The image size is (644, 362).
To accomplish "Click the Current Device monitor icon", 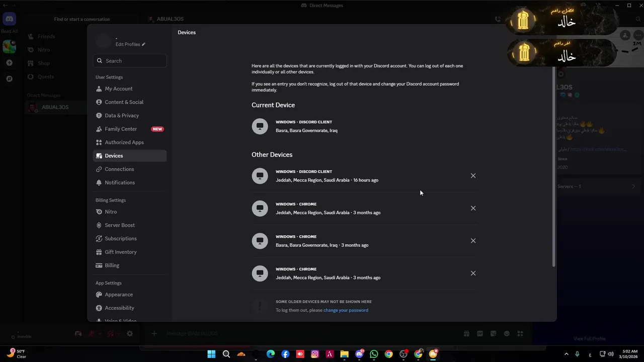I will (260, 126).
